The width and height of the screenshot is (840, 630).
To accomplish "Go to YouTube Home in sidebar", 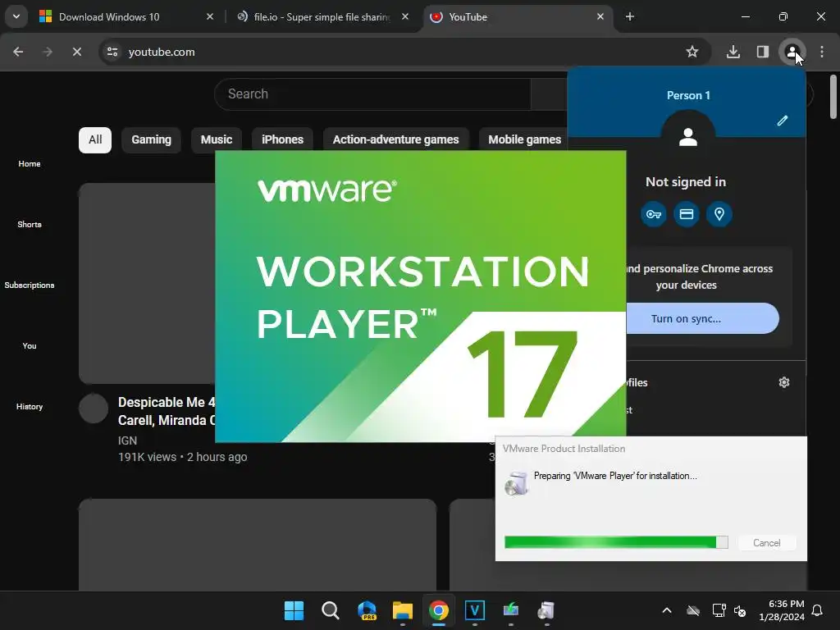I will point(30,164).
